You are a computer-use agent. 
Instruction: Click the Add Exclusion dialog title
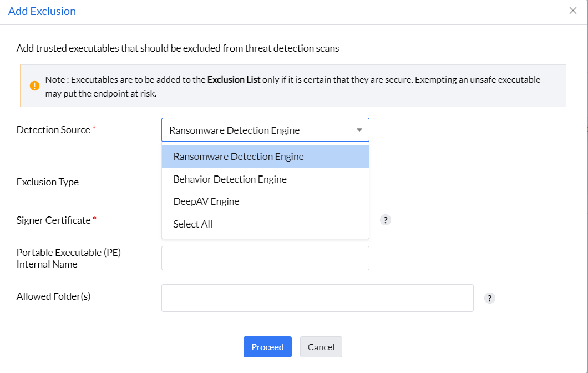click(x=42, y=11)
